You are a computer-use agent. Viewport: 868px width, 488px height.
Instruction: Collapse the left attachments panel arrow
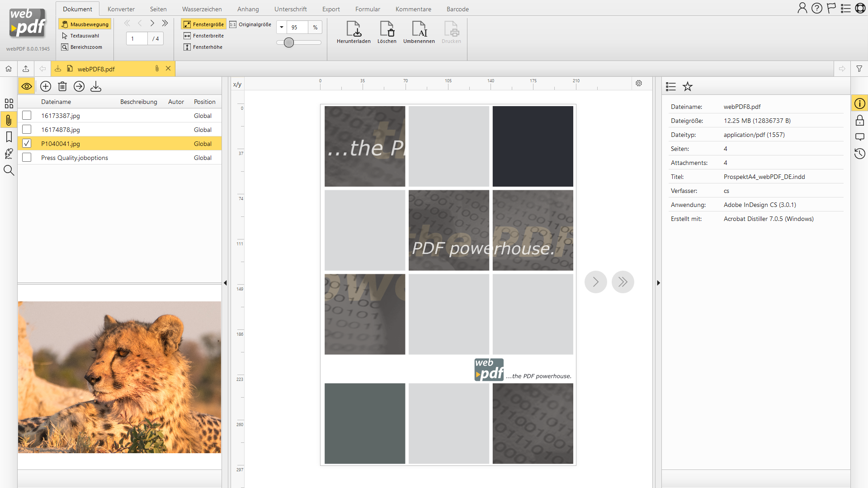pos(225,283)
